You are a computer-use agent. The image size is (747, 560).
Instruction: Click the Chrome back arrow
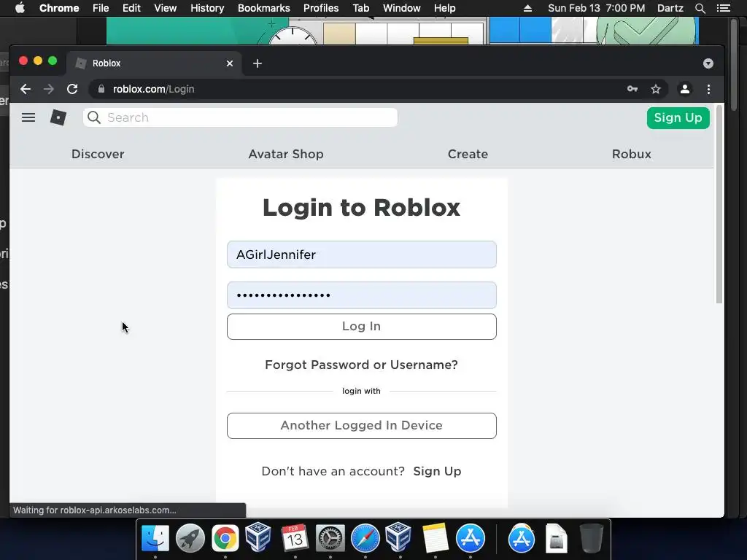(26, 89)
